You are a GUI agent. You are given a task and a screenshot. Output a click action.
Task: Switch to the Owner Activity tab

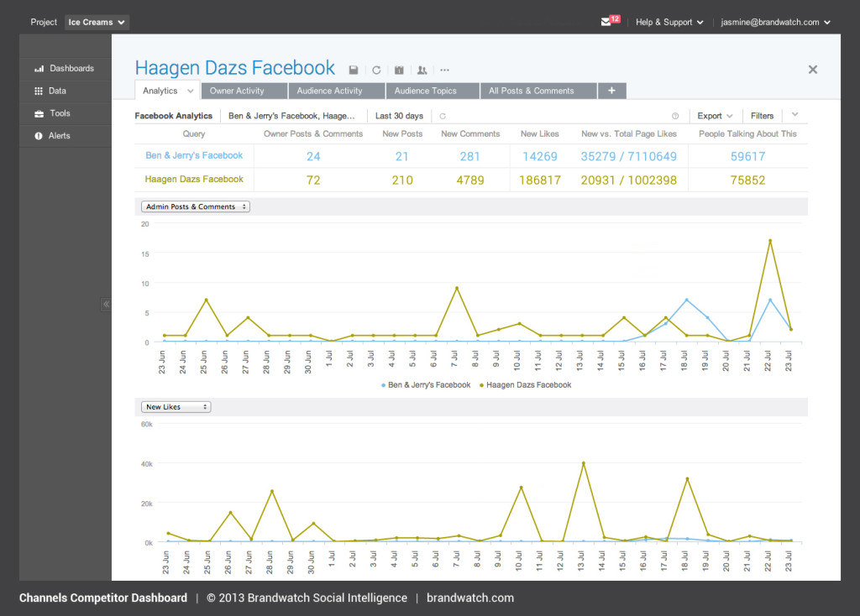[244, 91]
